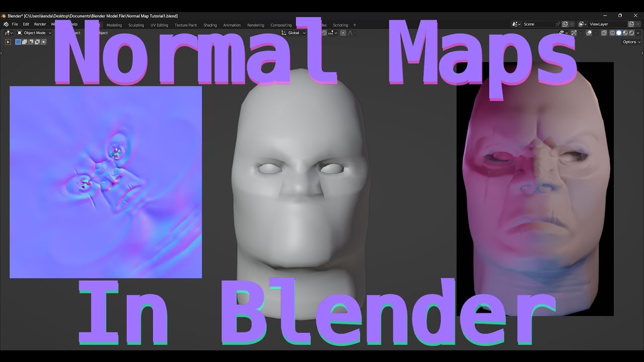Delete the current scene

572,24
